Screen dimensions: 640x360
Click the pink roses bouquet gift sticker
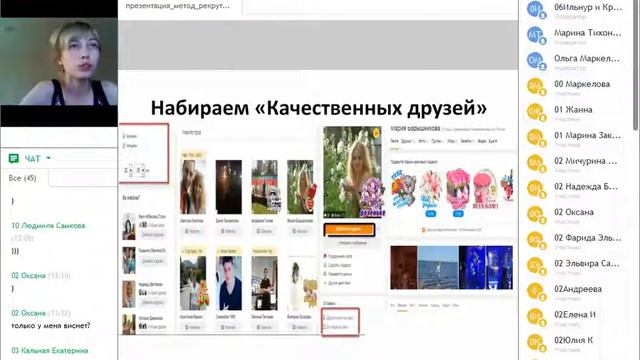(458, 189)
